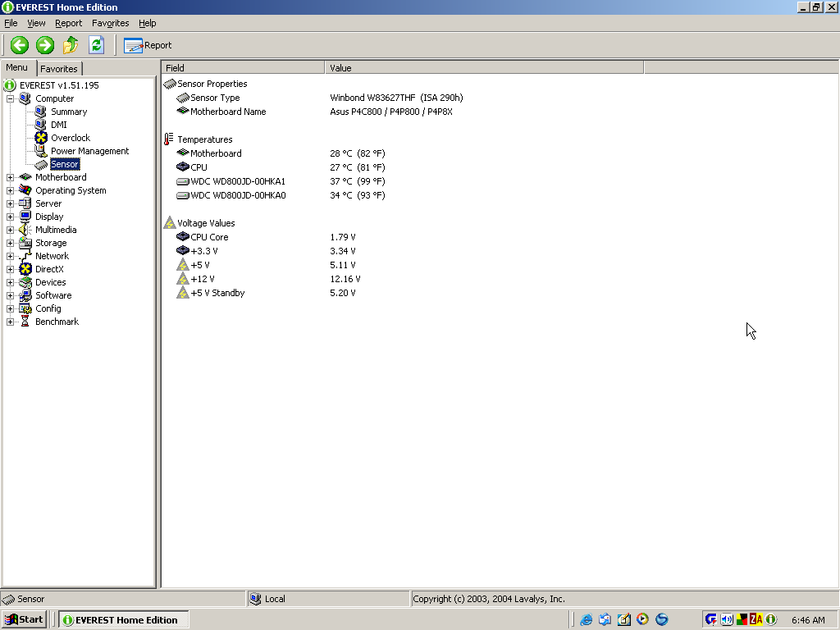Expand the Software tree node

[10, 295]
